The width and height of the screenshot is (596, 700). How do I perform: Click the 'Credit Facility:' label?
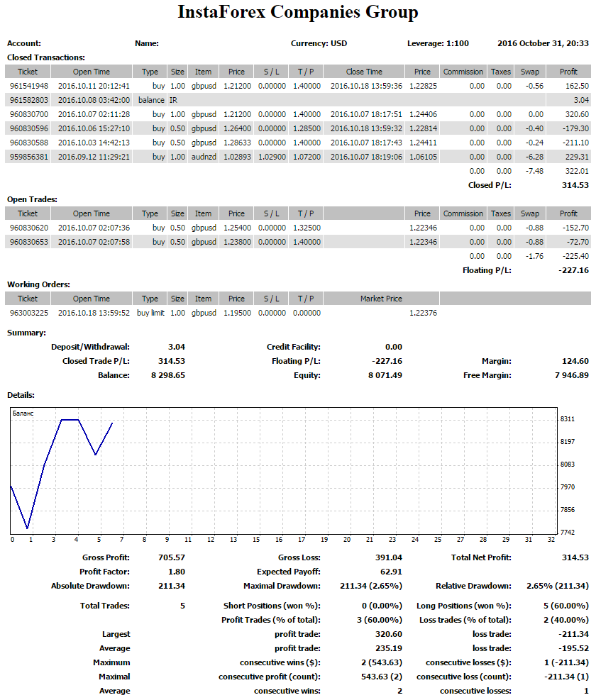[294, 347]
